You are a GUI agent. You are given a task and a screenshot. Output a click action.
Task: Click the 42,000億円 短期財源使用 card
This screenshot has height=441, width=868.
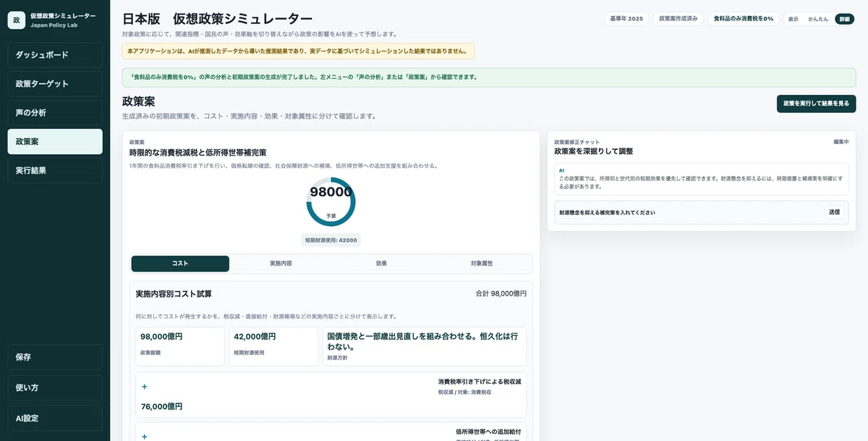tap(273, 346)
